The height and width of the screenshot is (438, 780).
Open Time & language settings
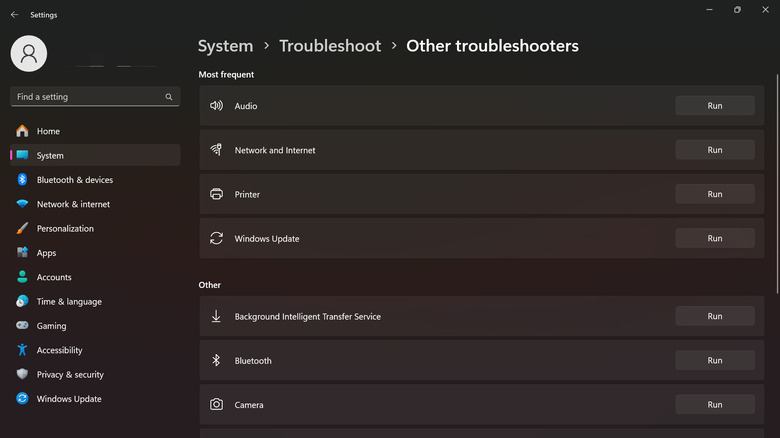point(69,302)
